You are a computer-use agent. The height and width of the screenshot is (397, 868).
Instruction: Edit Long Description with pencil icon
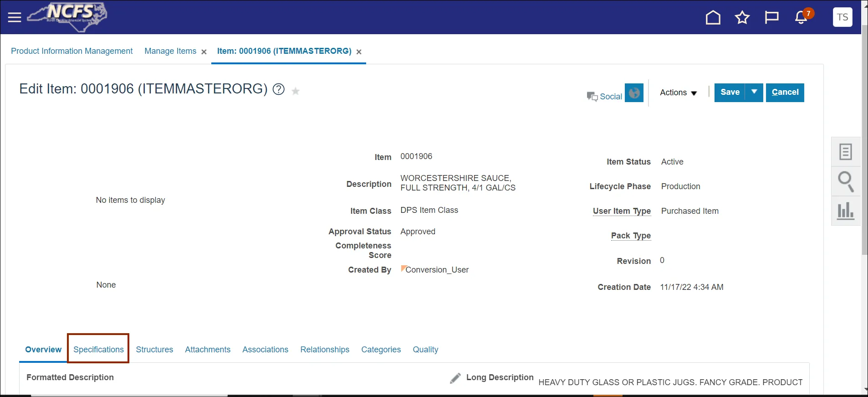[455, 378]
